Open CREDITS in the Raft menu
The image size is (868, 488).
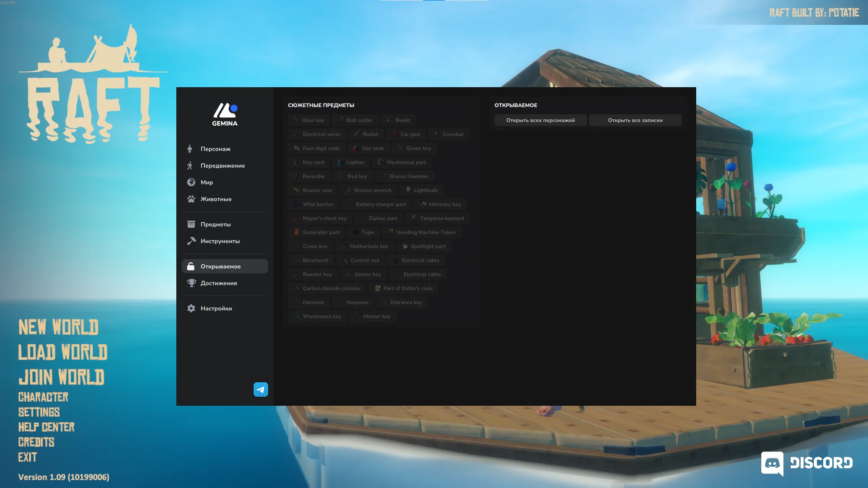tap(36, 442)
